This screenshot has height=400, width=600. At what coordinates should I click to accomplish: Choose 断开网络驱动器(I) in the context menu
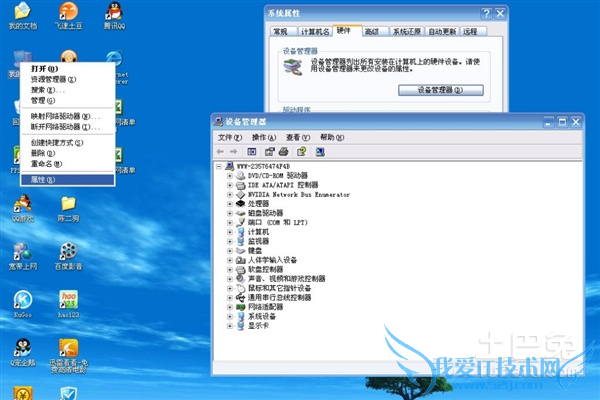pyautogui.click(x=68, y=127)
